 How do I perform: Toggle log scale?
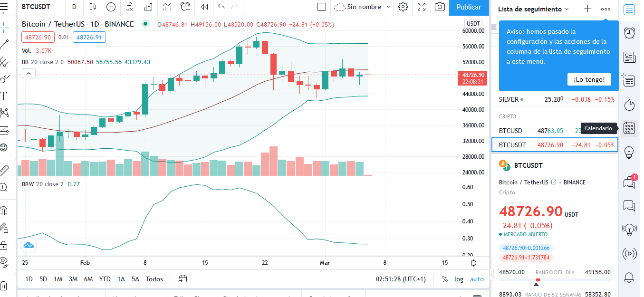(x=459, y=279)
